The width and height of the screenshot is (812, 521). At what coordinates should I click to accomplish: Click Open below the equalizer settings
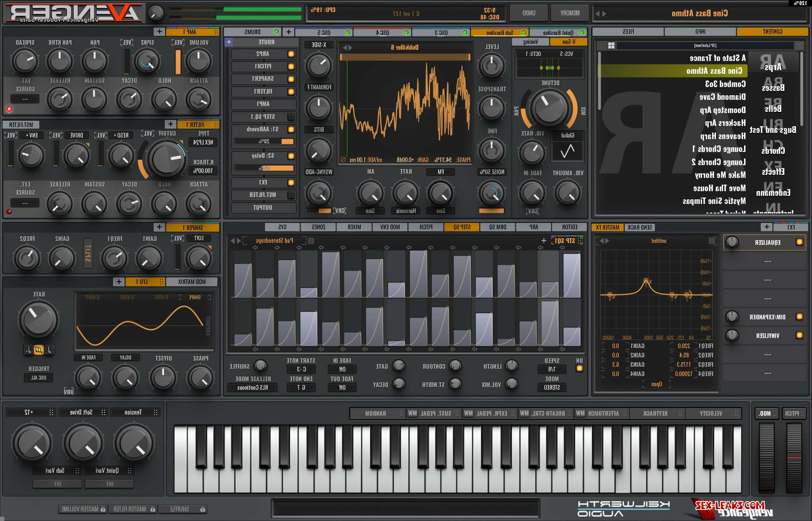coord(657,384)
